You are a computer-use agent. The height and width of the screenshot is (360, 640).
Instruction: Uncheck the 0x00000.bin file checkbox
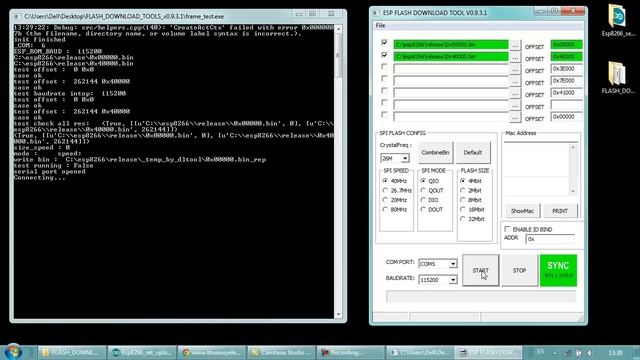(384, 42)
